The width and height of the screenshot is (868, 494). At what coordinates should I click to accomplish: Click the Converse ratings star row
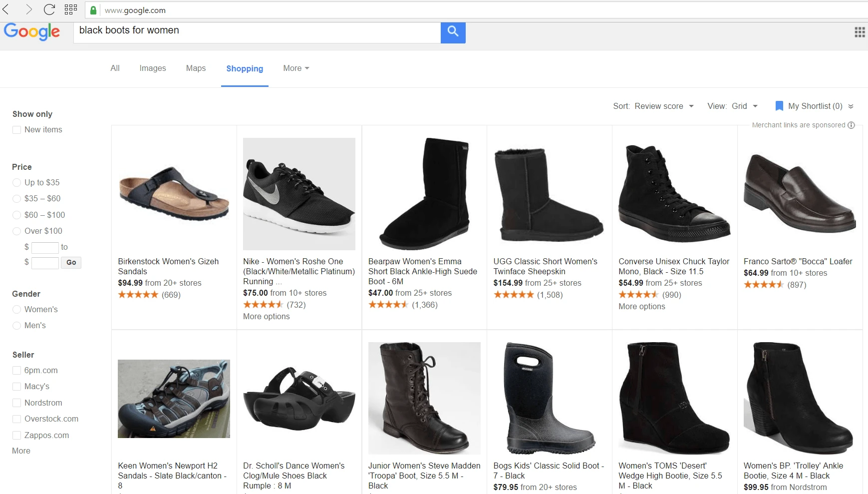[x=639, y=295]
